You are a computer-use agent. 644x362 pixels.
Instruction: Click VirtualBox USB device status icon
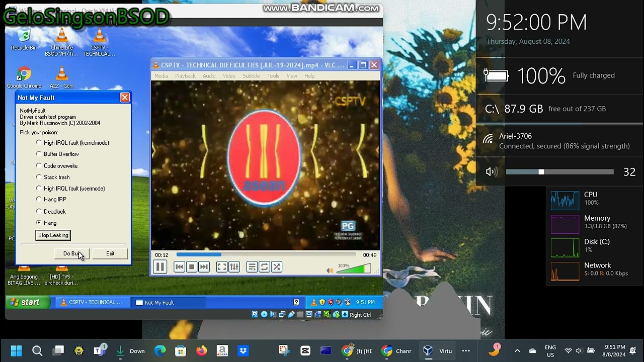coord(291,315)
